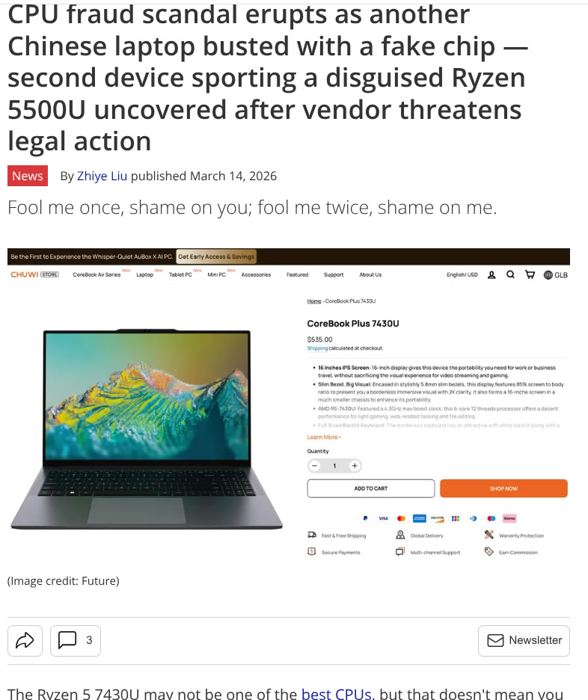Select the Mini PC menu item
588x700 pixels.
click(216, 274)
